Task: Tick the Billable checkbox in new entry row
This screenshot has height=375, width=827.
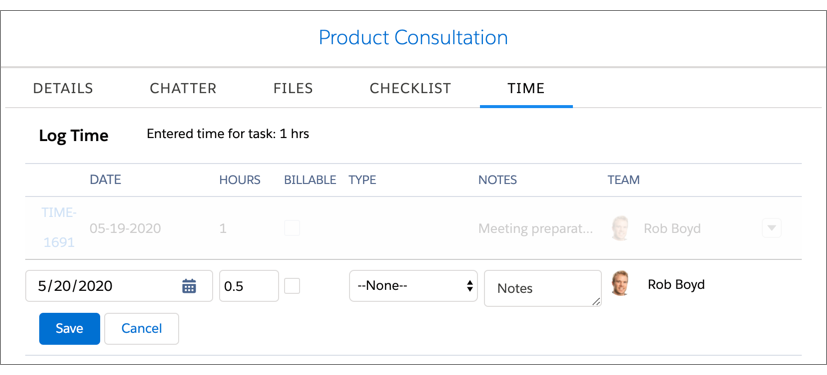Action: (x=292, y=286)
